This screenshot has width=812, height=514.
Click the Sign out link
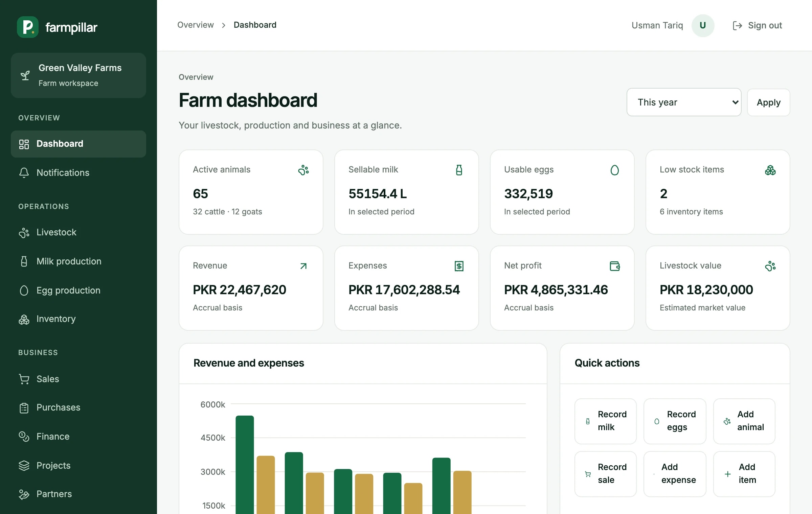click(757, 26)
